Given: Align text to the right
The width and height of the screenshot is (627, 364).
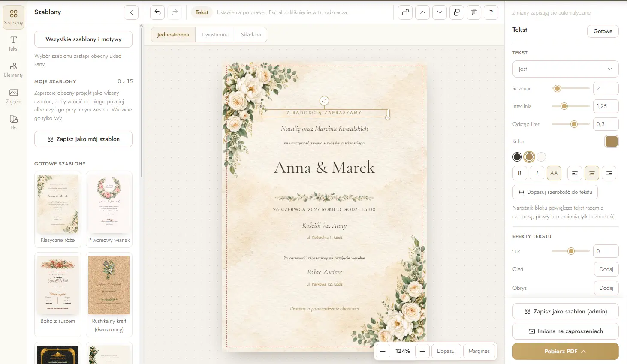Looking at the screenshot, I should pyautogui.click(x=609, y=173).
